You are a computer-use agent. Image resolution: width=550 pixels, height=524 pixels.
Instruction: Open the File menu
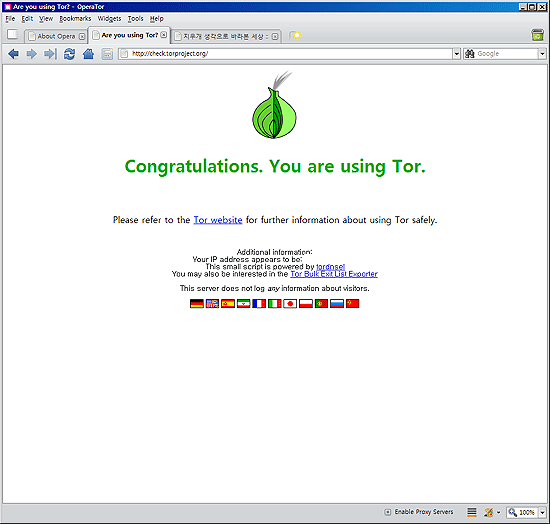(x=10, y=19)
